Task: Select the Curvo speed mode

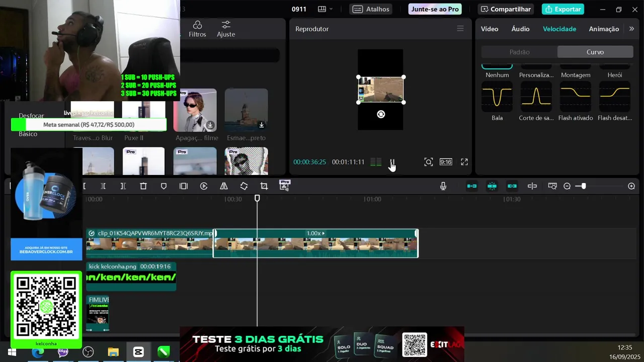Action: [x=595, y=52]
